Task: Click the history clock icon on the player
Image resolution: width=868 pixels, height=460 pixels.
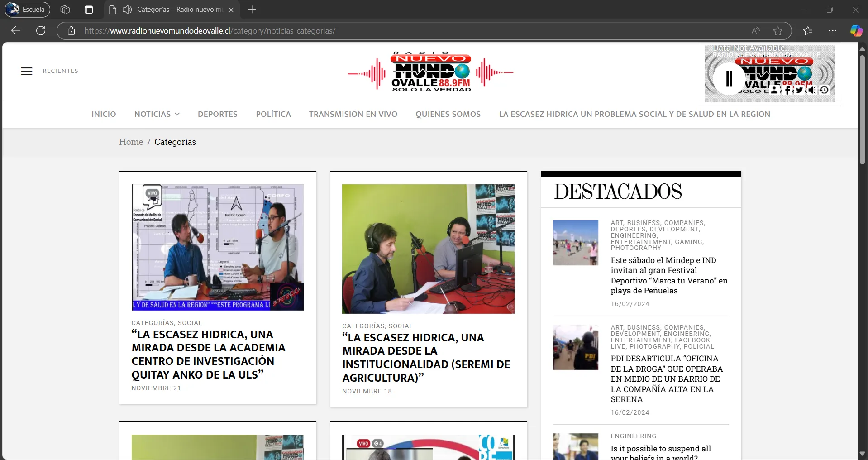Action: pos(825,90)
